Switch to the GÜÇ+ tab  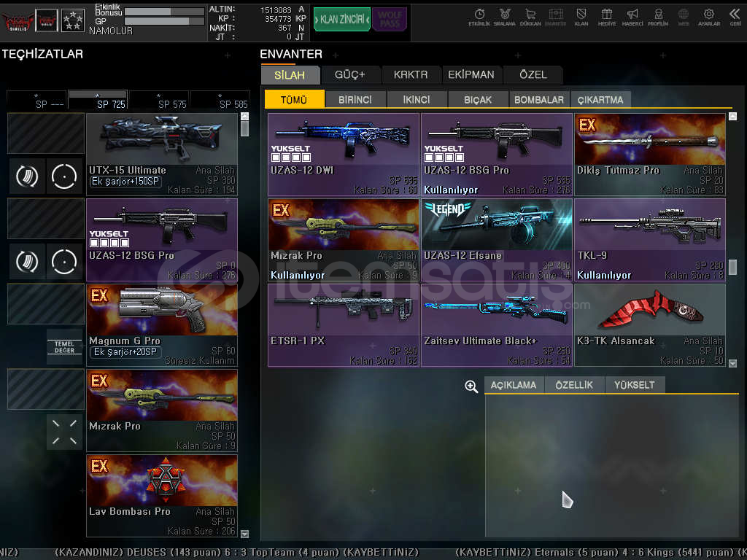(349, 75)
